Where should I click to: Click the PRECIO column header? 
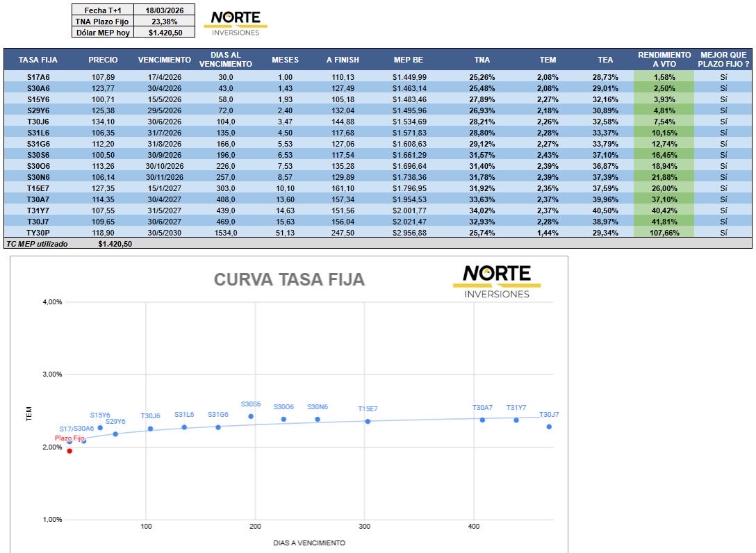pyautogui.click(x=103, y=60)
